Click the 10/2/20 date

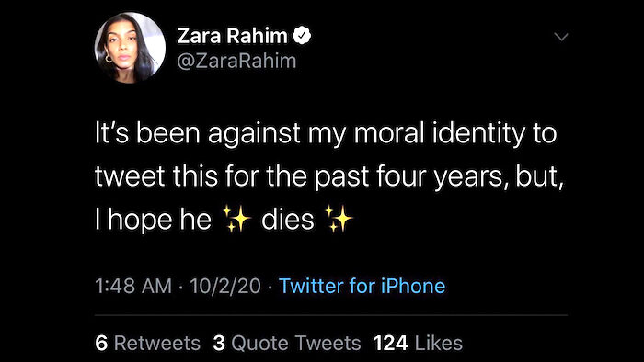225,286
